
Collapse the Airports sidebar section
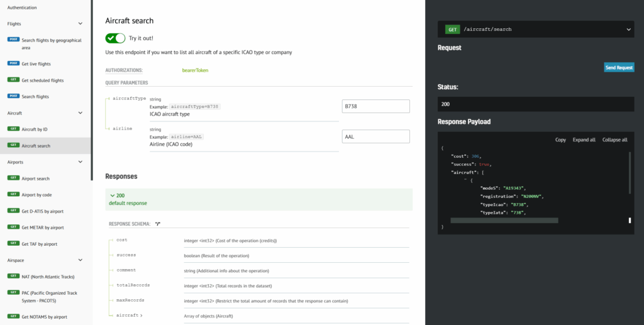(x=80, y=162)
